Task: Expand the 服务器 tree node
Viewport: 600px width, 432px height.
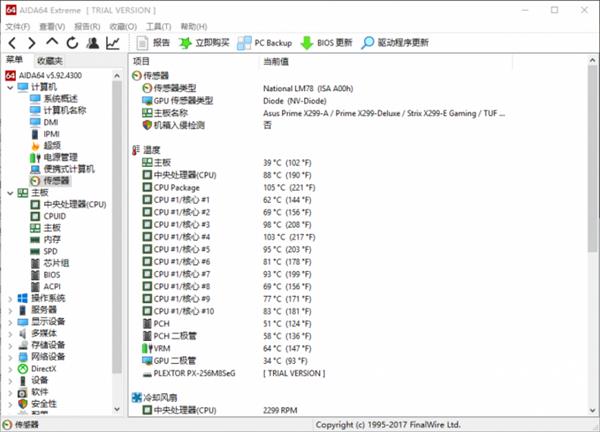Action: click(10, 311)
